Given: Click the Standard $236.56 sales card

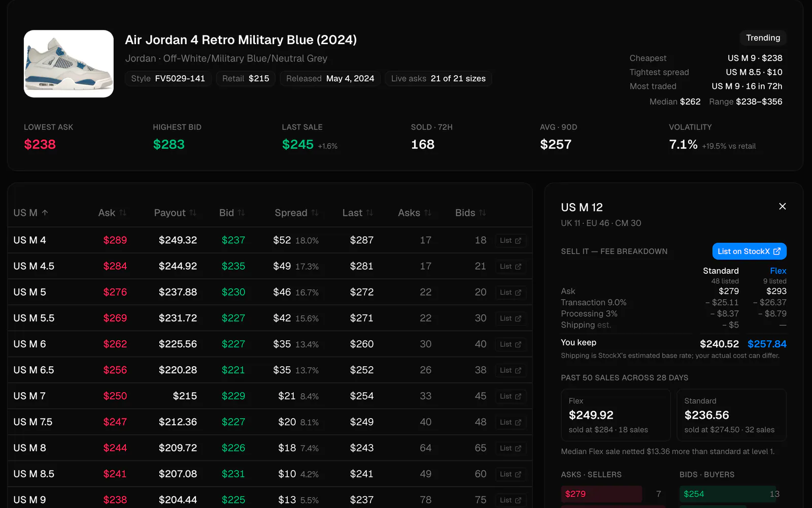Looking at the screenshot, I should click(731, 415).
